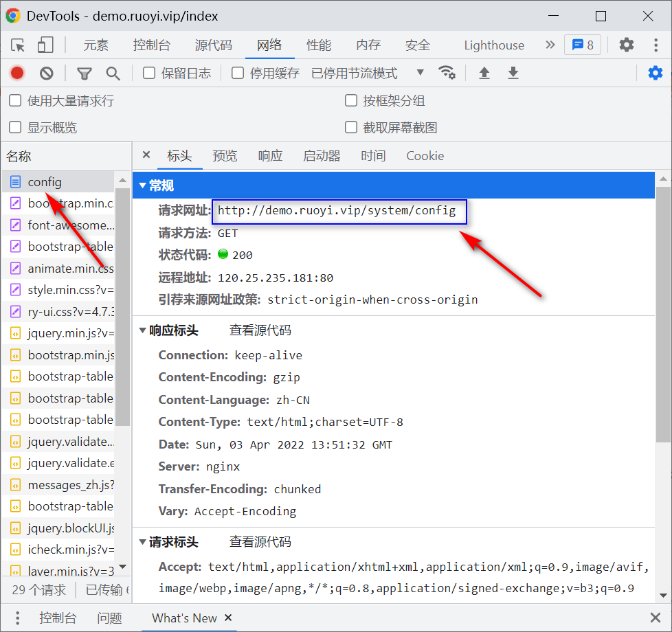Click the request URL value
This screenshot has height=632, width=672.
337,210
